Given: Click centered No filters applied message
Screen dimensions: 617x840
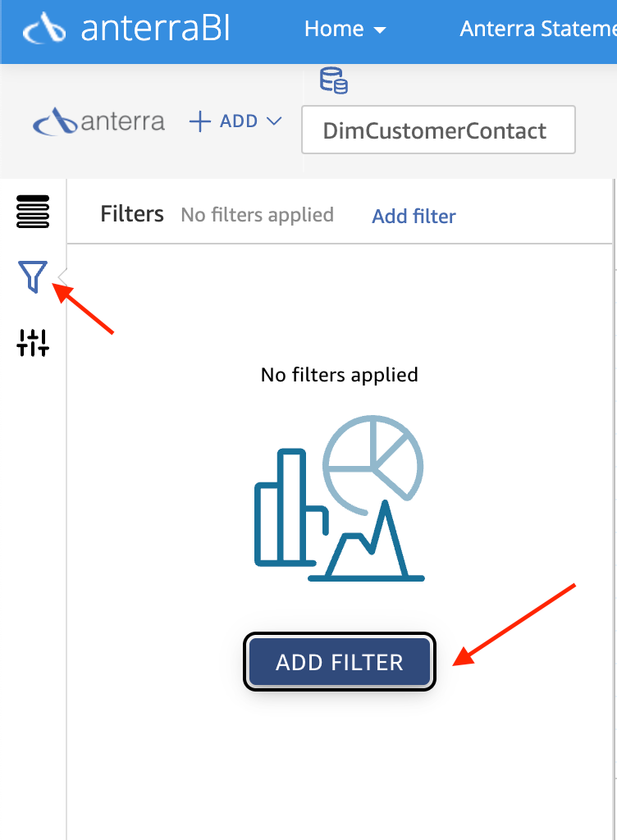Looking at the screenshot, I should coord(340,375).
